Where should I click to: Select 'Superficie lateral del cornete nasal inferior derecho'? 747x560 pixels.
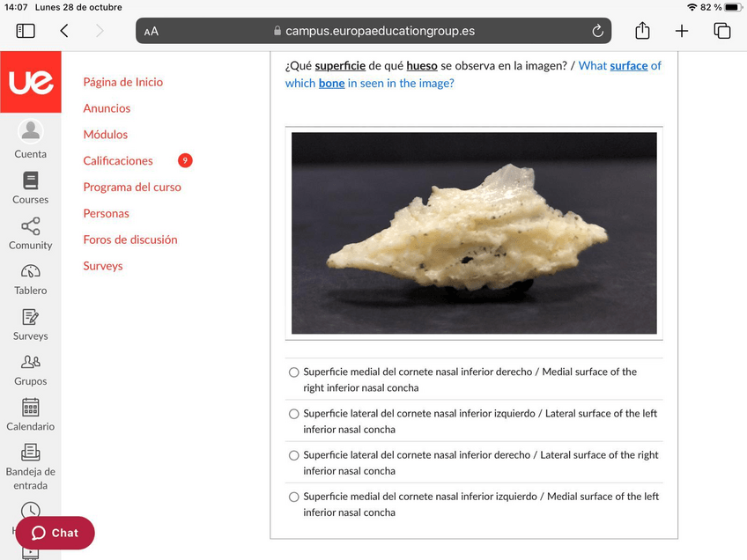coord(294,456)
